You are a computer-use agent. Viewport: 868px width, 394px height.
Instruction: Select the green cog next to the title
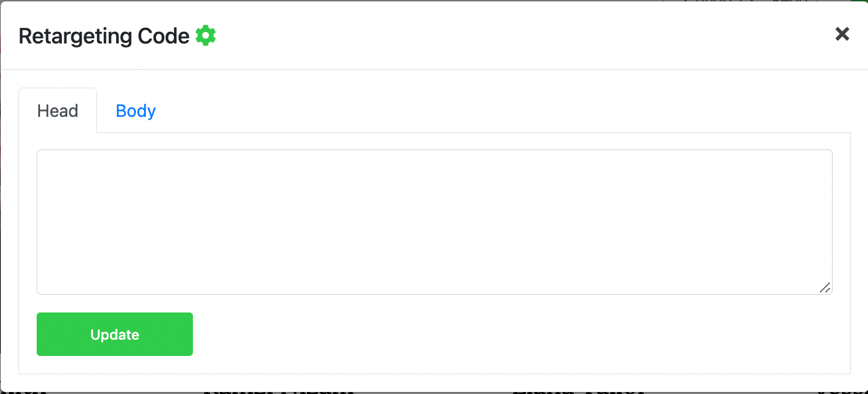tap(206, 35)
